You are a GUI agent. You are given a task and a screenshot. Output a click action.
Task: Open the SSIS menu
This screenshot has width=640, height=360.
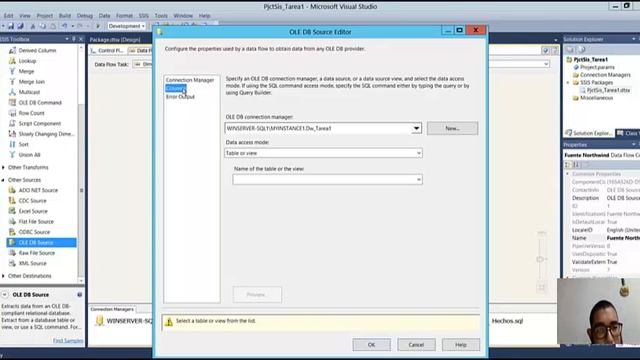point(144,16)
